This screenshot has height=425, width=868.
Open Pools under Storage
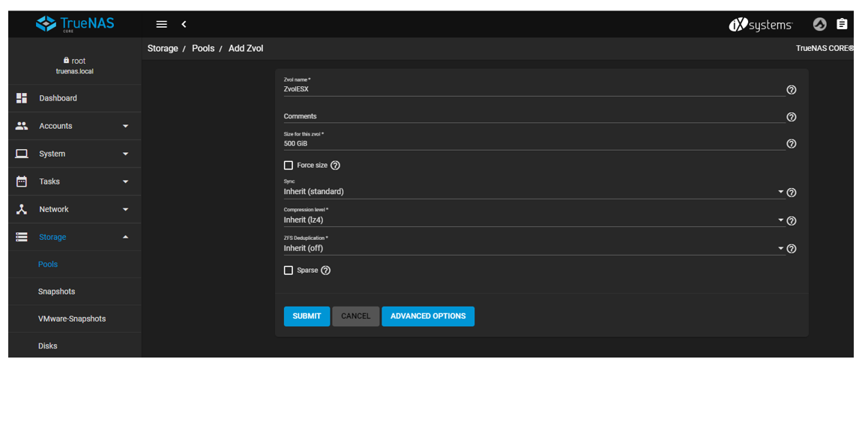pyautogui.click(x=75, y=265)
